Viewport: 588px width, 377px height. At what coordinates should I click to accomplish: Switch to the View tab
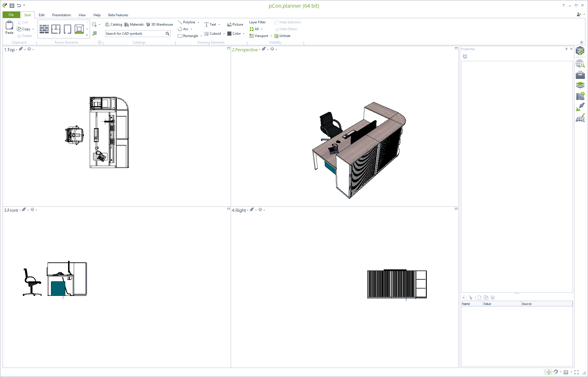click(82, 15)
